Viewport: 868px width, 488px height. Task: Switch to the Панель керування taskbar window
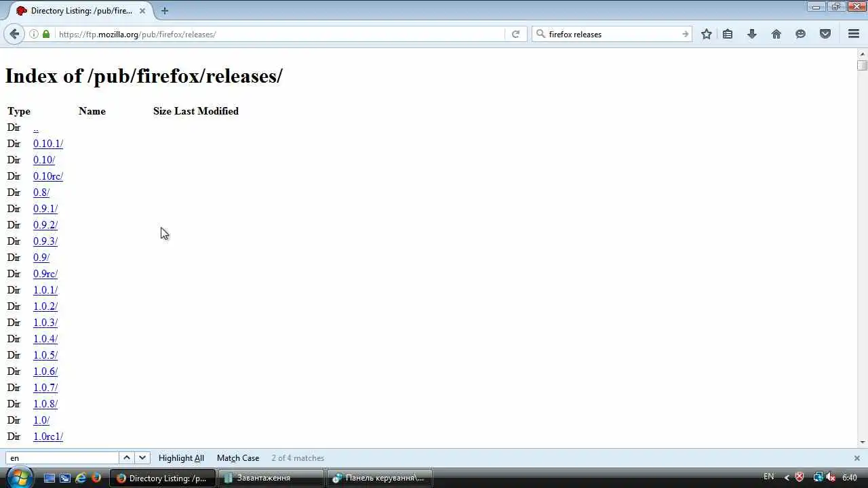[x=380, y=478]
